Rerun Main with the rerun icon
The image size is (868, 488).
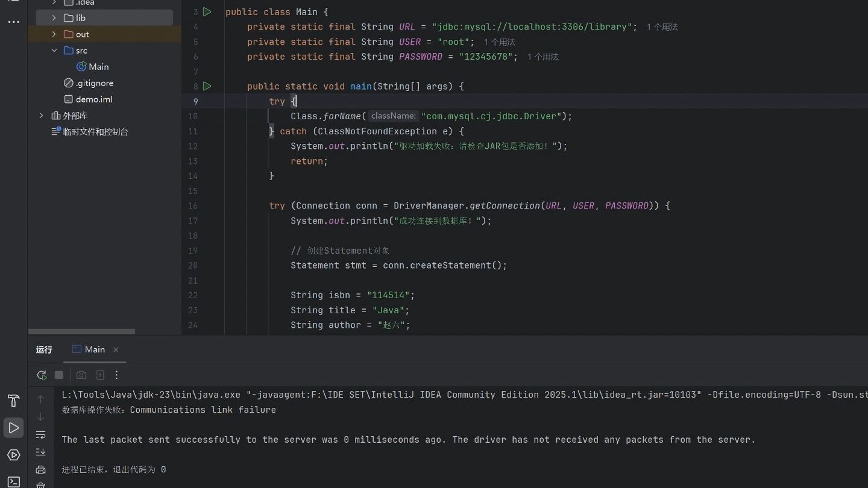point(42,375)
